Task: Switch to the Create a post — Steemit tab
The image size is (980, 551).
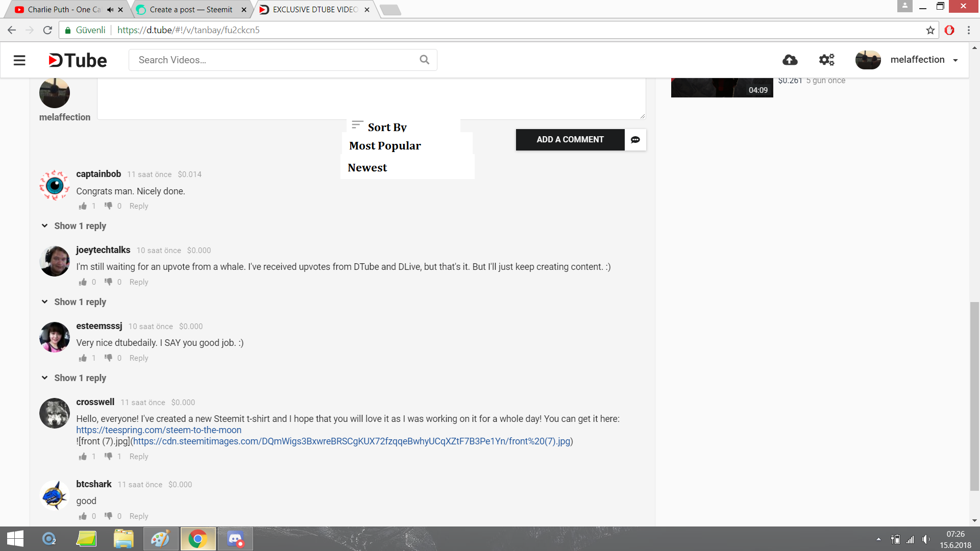Action: (191, 10)
